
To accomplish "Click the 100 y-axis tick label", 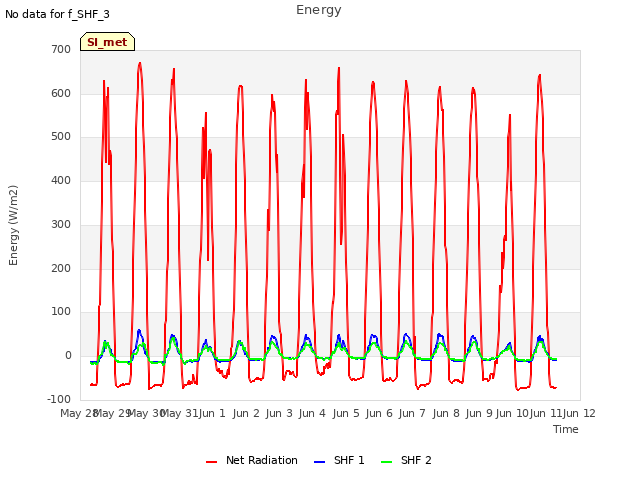I will click(x=61, y=312).
